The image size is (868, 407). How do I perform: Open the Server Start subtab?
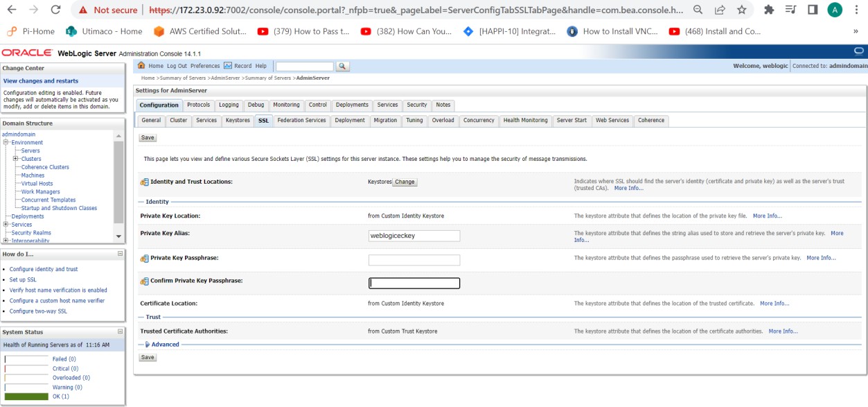[x=572, y=120]
